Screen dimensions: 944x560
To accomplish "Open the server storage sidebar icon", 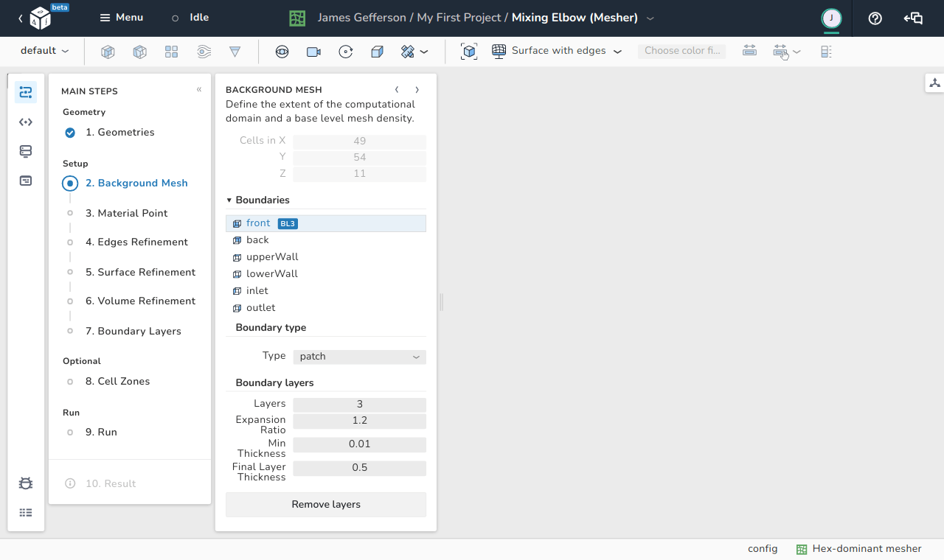I will pyautogui.click(x=26, y=151).
